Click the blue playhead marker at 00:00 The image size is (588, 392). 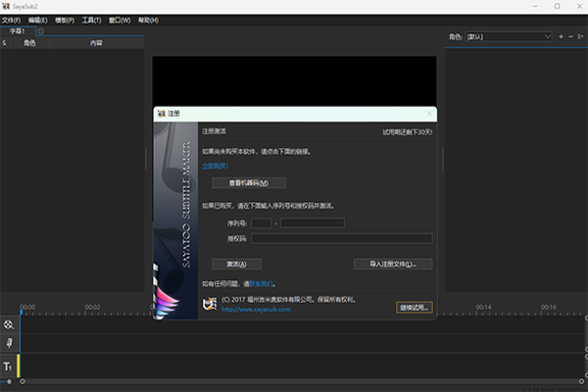[21, 312]
